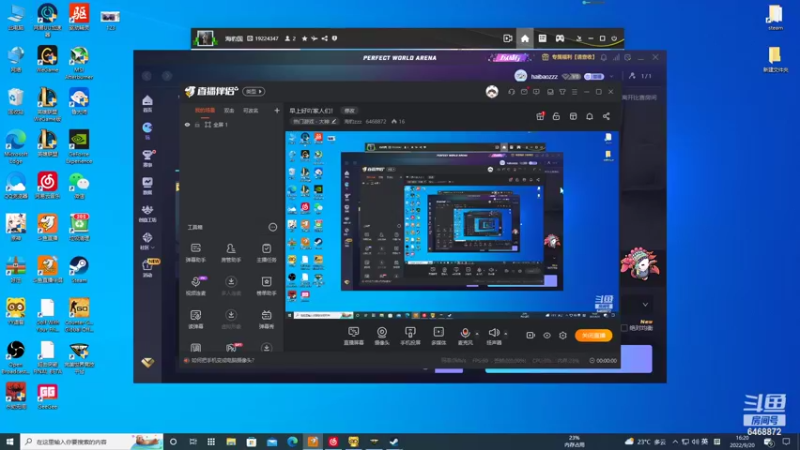
Task: Open the Room Manager Assistant tool
Action: click(x=231, y=253)
